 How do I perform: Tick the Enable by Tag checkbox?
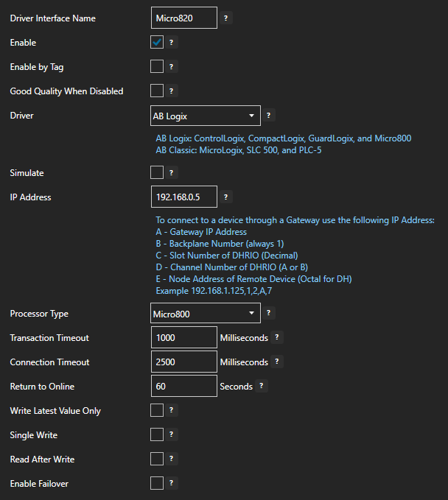[x=157, y=67]
